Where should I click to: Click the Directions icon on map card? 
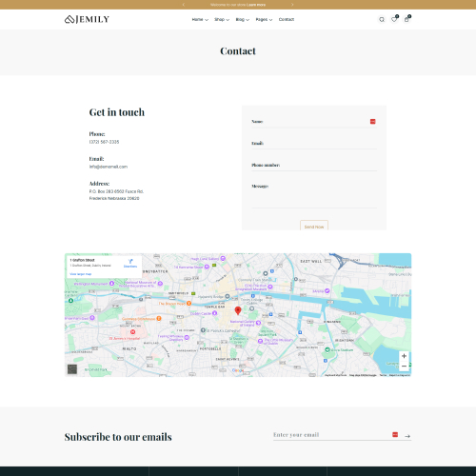tap(130, 263)
